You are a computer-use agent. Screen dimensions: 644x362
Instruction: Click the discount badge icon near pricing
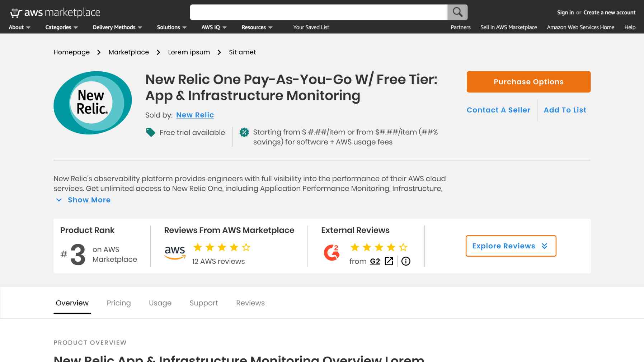point(244,132)
